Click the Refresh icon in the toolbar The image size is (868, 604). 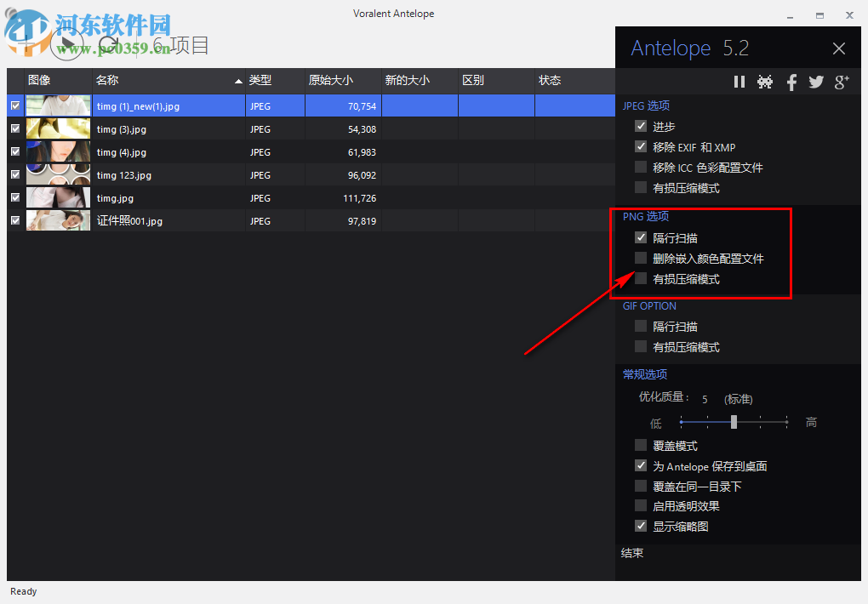(x=109, y=43)
